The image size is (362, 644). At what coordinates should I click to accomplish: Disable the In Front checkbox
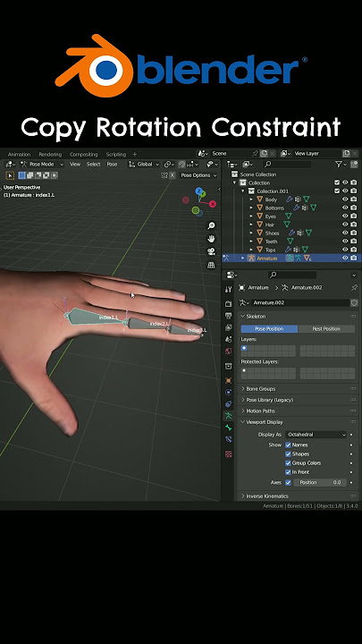[288, 472]
